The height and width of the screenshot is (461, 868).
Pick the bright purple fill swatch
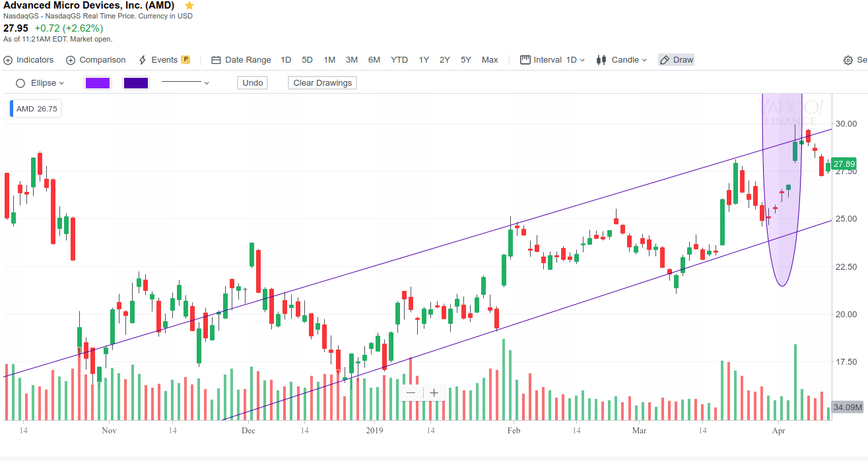[98, 83]
